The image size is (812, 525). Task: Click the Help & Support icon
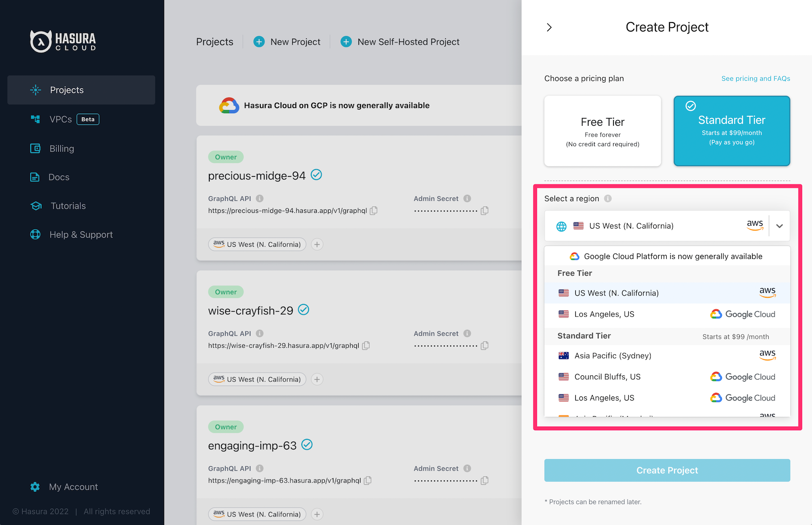pyautogui.click(x=35, y=234)
